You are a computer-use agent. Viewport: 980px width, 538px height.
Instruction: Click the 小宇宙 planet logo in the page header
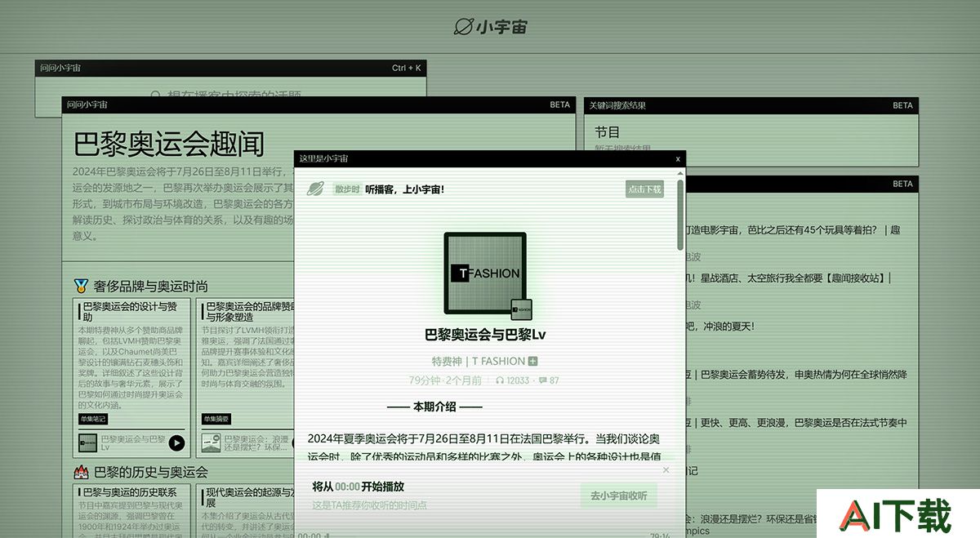pos(490,27)
